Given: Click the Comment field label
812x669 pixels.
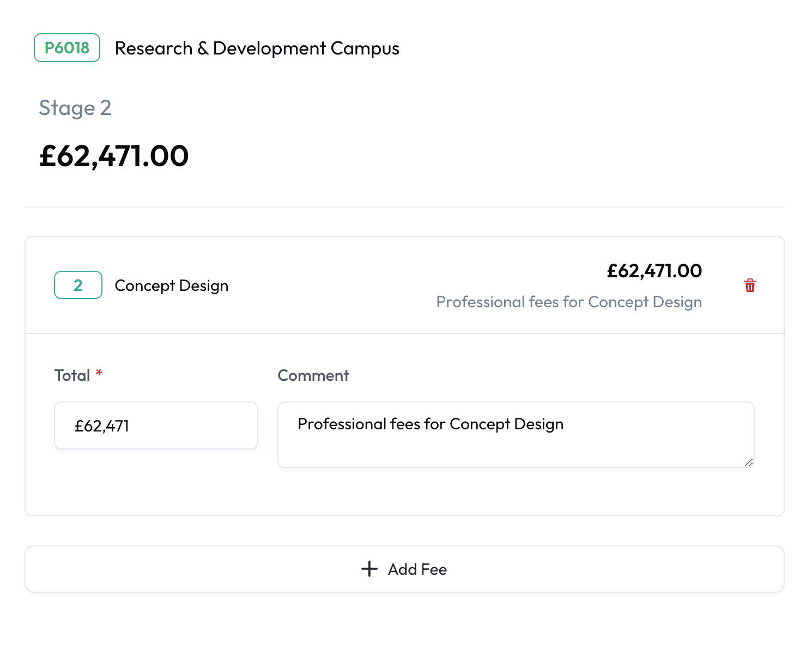Looking at the screenshot, I should click(313, 375).
